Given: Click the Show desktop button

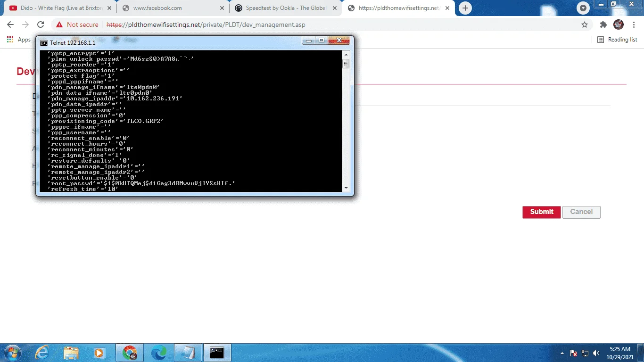Looking at the screenshot, I should point(640,353).
